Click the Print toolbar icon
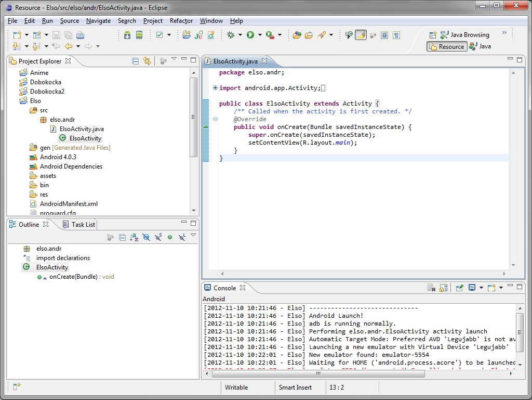 click(x=80, y=35)
